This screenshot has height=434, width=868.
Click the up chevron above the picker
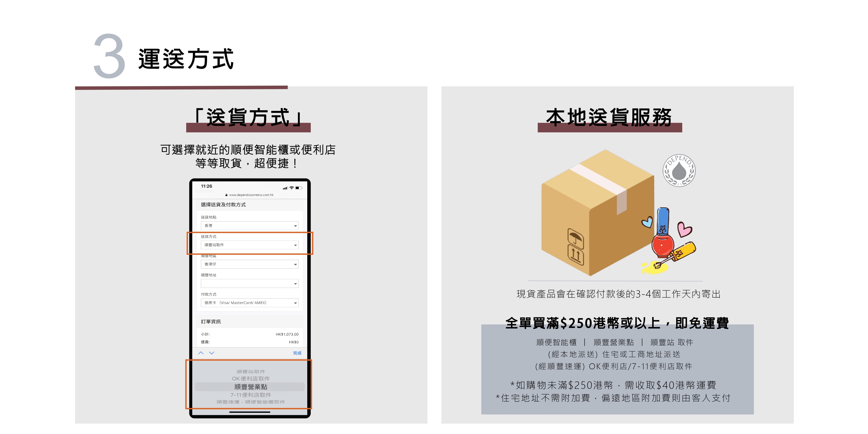201,353
